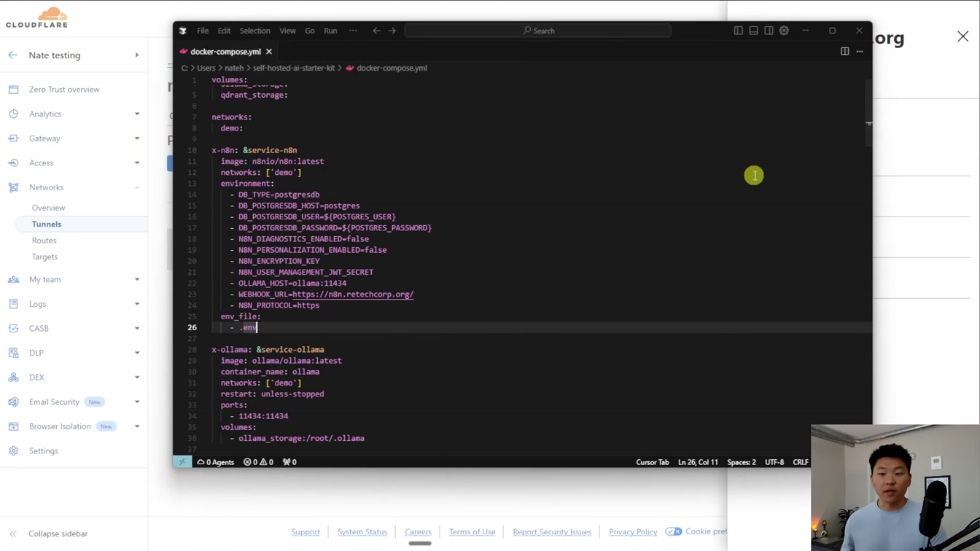Open remote window indicator in status bar
Viewport: 980px width, 551px height.
(182, 462)
